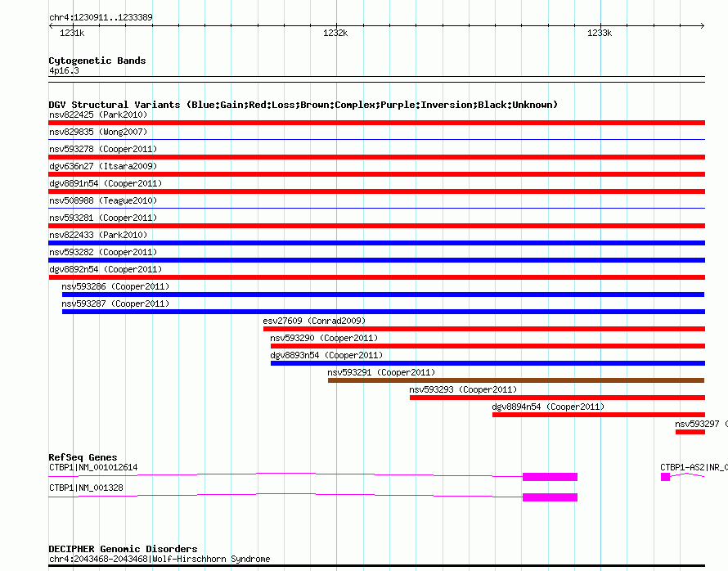Open variant dgv8894n54 (Cooper2011) label

[x=548, y=407]
